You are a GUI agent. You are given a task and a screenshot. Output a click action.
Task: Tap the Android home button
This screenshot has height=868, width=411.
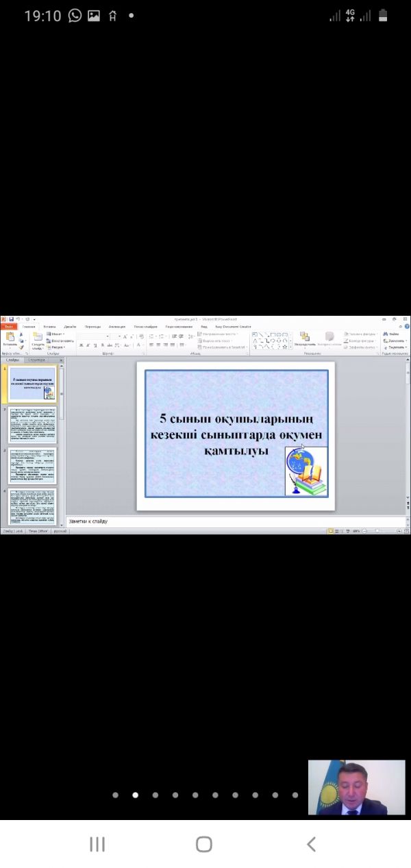click(204, 844)
